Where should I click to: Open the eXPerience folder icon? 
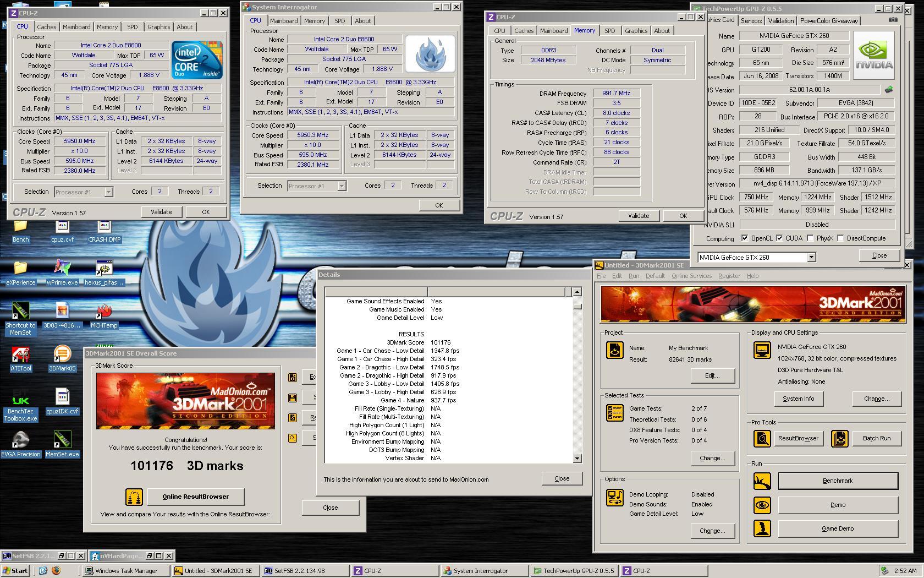pyautogui.click(x=20, y=272)
